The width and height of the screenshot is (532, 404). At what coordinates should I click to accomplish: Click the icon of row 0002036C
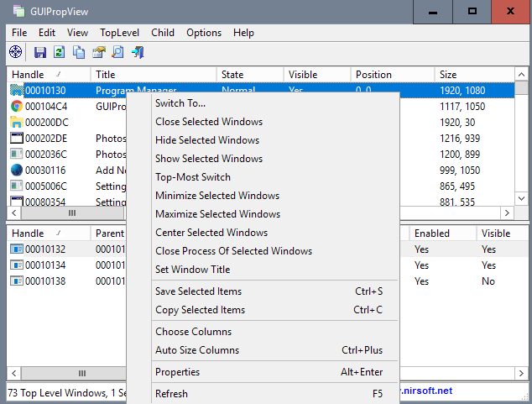pos(16,155)
